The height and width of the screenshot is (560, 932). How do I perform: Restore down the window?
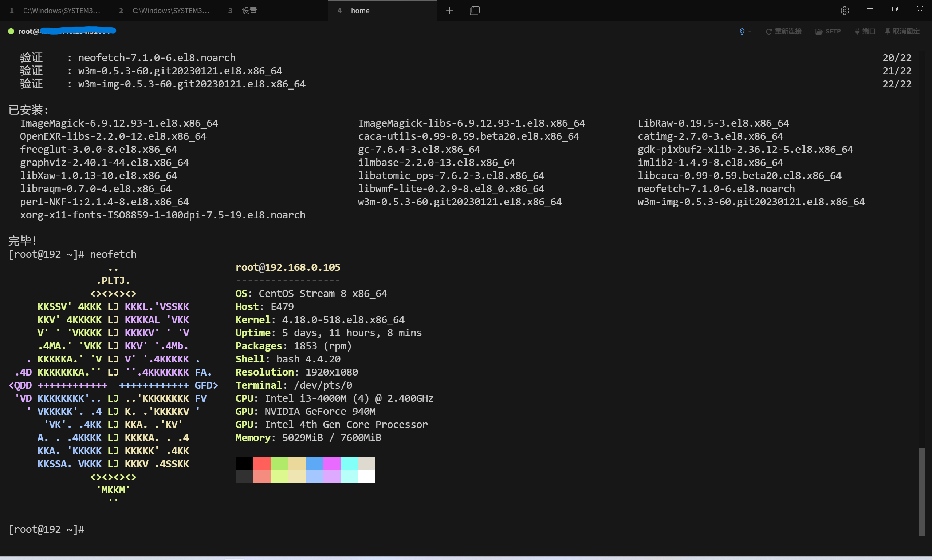tap(894, 9)
